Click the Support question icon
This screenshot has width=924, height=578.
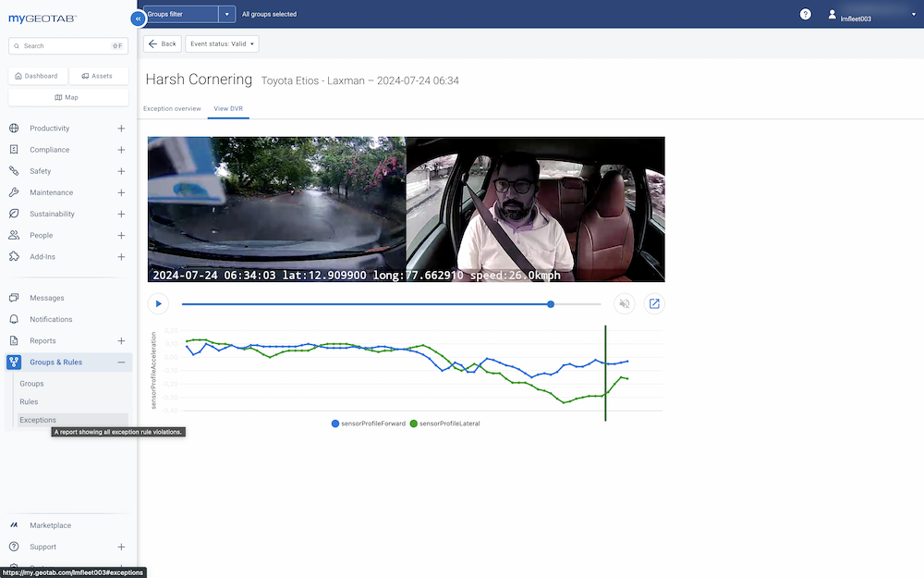coord(14,547)
